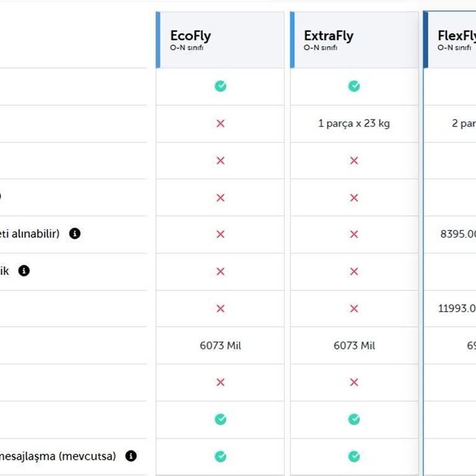This screenshot has height=476, width=476.
Task: Click ExtraFly's green checkmark in the mesajlaşma row
Action: coord(354,456)
